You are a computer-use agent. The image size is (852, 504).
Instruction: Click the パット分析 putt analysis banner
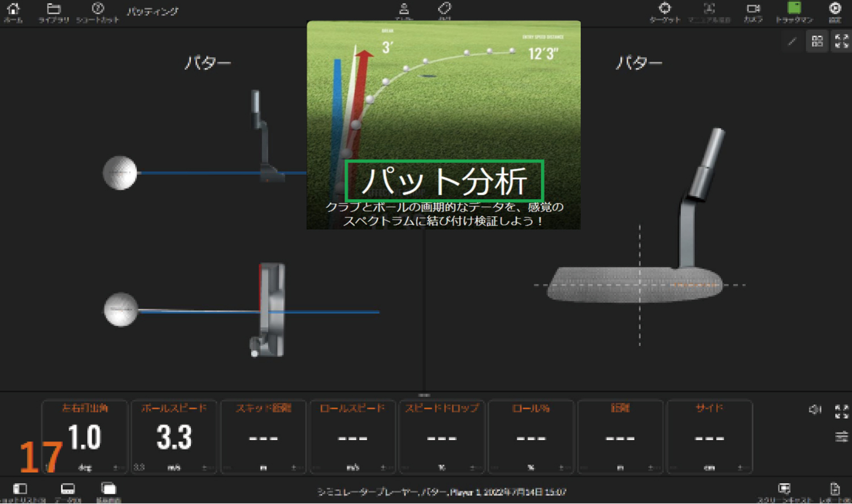[444, 181]
